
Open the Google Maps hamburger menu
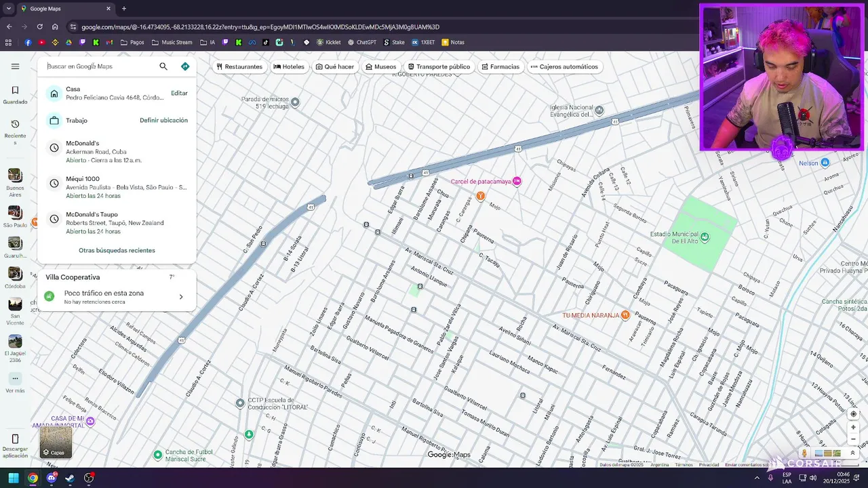click(15, 66)
